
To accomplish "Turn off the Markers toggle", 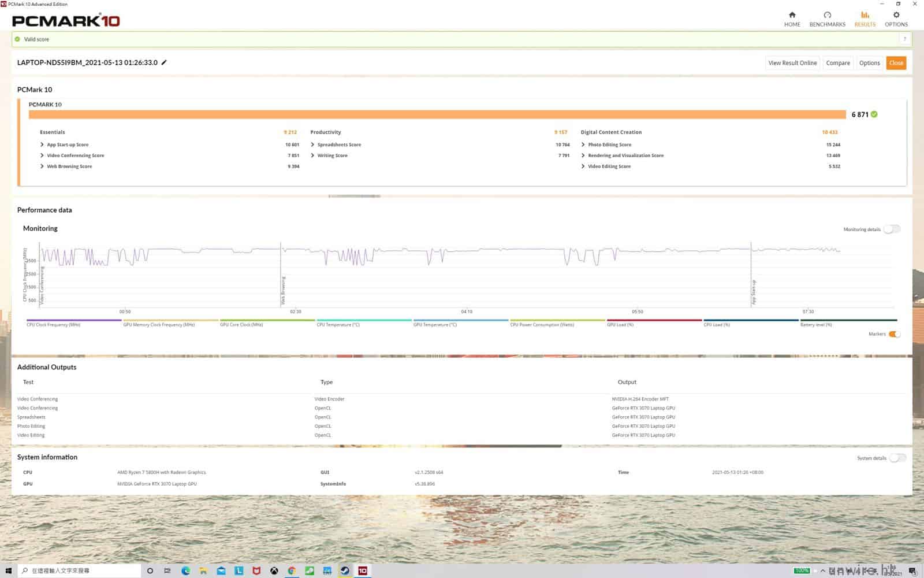I will (x=894, y=334).
